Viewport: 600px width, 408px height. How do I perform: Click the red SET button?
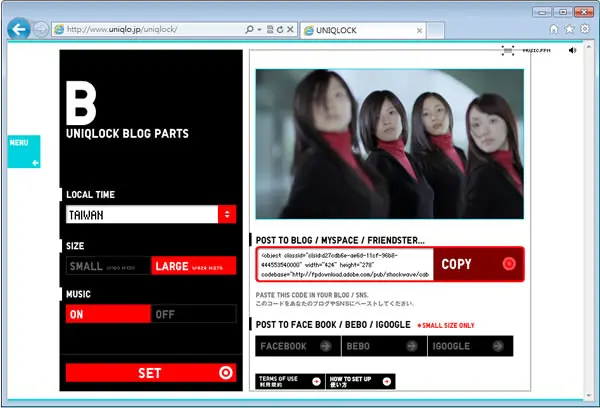151,373
